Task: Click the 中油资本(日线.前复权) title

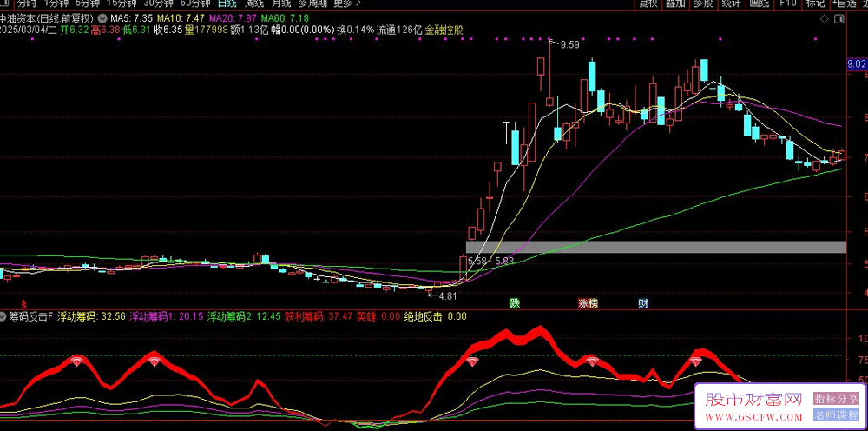Action: click(x=47, y=17)
